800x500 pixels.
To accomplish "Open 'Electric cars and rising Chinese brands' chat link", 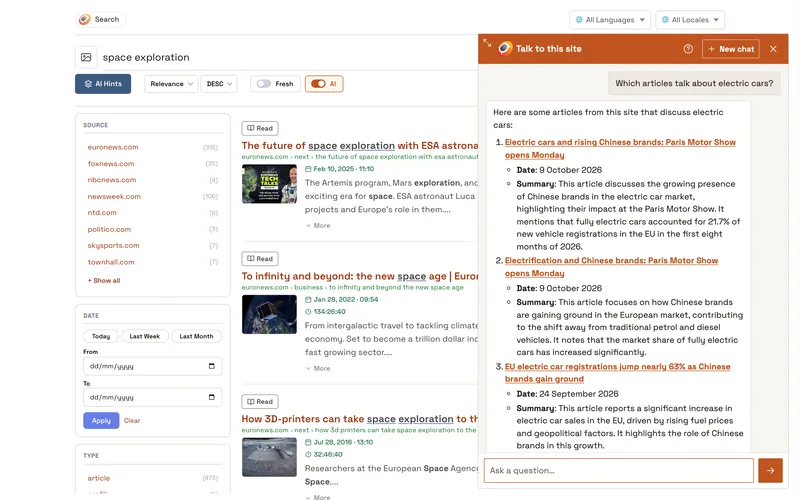I will click(x=620, y=148).
